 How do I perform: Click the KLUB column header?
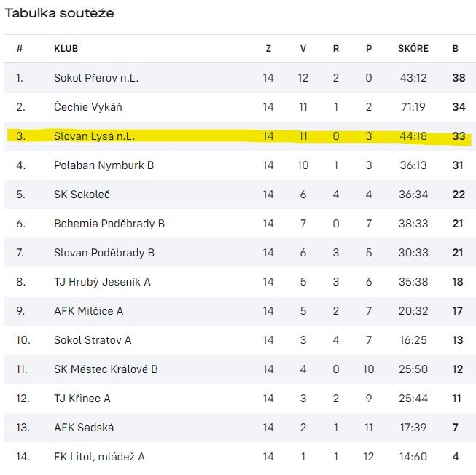(66, 49)
